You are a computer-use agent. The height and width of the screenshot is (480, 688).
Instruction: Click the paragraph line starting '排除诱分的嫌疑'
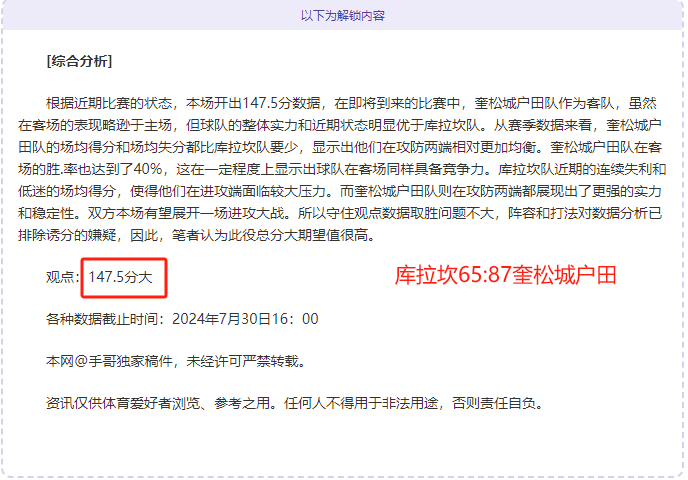197,235
